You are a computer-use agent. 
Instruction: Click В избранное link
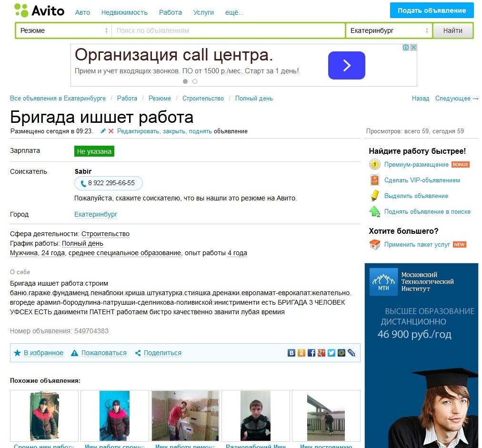43,353
